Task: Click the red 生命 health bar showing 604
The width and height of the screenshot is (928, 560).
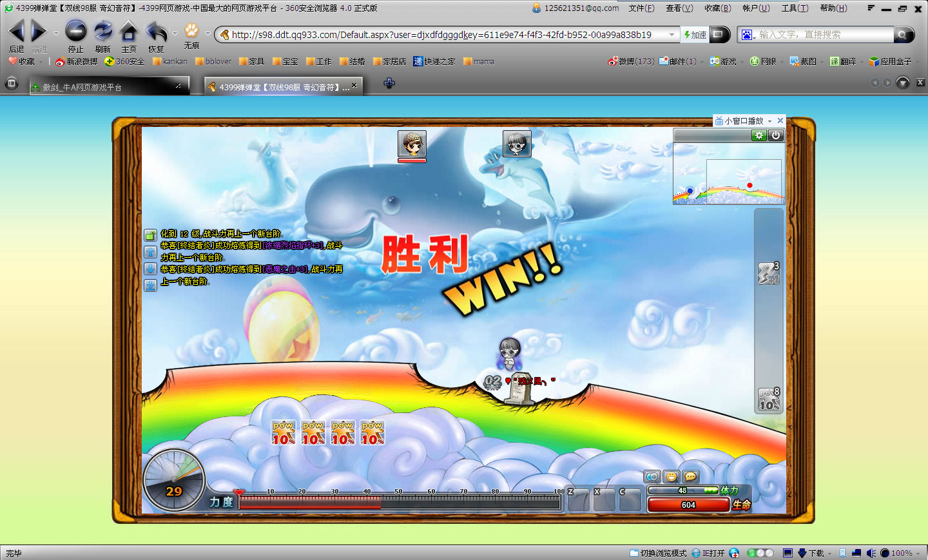Action: [688, 505]
